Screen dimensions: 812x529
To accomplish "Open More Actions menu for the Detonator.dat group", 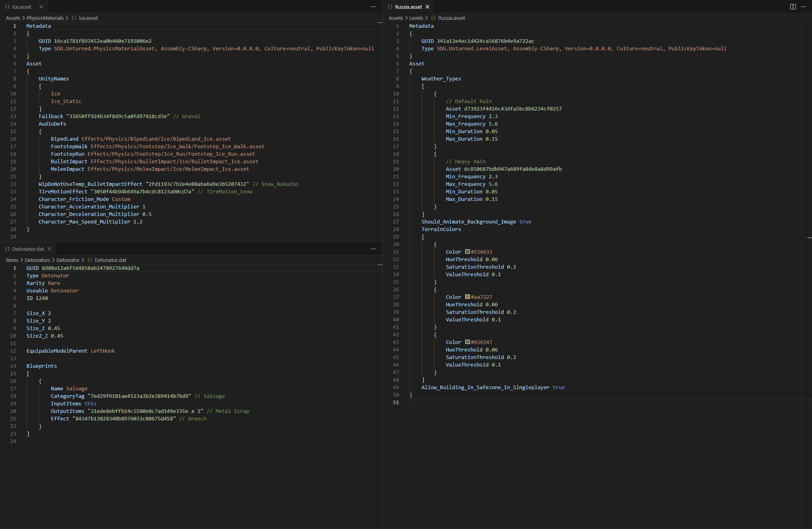I will (x=373, y=249).
